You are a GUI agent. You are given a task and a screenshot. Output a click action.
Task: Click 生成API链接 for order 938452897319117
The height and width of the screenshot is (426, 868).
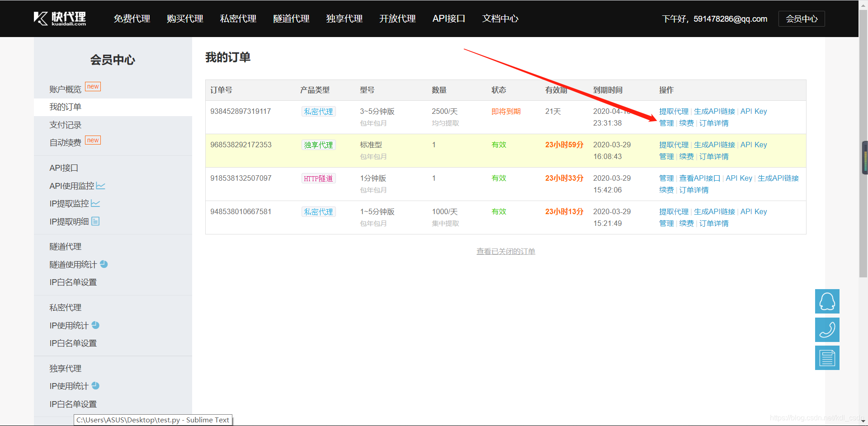click(714, 111)
